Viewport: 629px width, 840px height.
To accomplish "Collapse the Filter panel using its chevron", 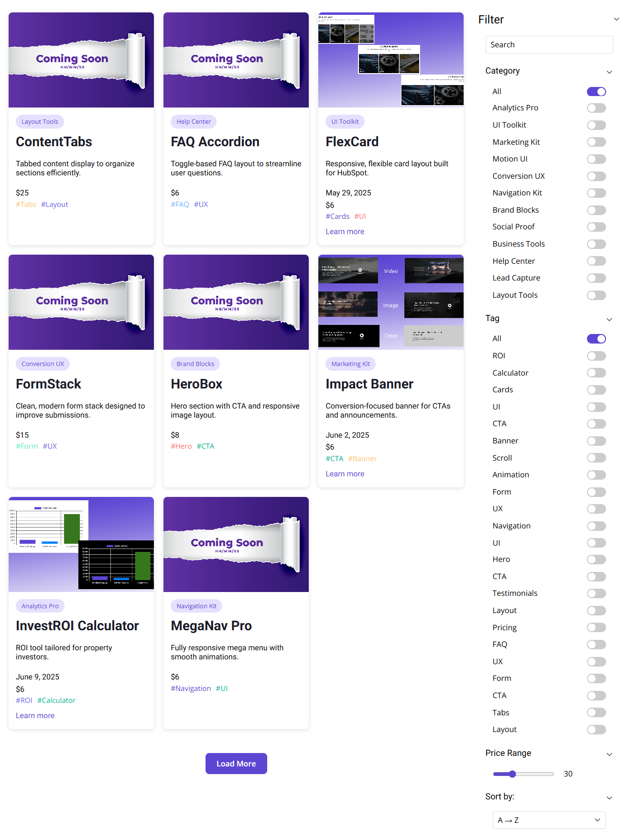I will [616, 20].
